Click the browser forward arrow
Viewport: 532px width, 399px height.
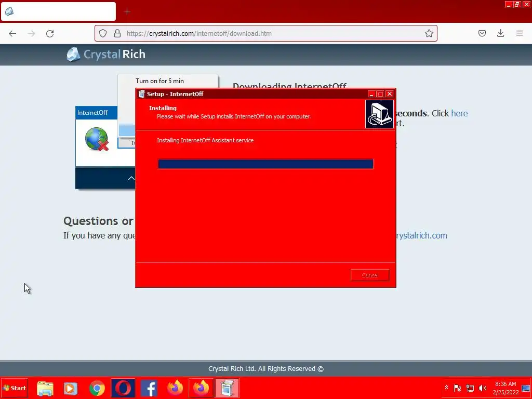[31, 34]
